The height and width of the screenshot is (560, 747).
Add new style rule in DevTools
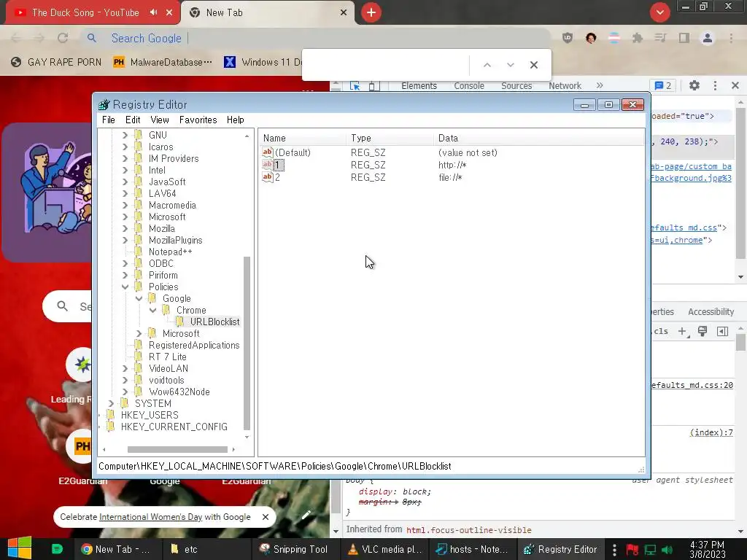[683, 332]
